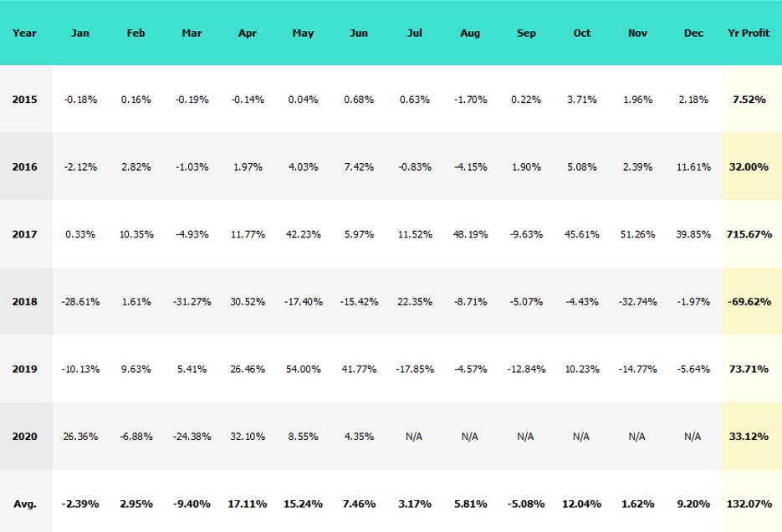The image size is (782, 532).
Task: Click August 2017 value 48.19%
Action: [470, 234]
